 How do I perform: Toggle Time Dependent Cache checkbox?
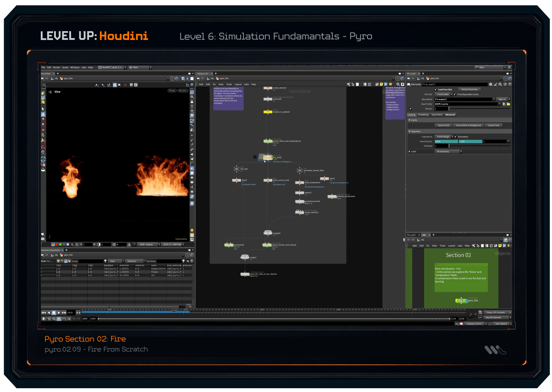coord(455,94)
